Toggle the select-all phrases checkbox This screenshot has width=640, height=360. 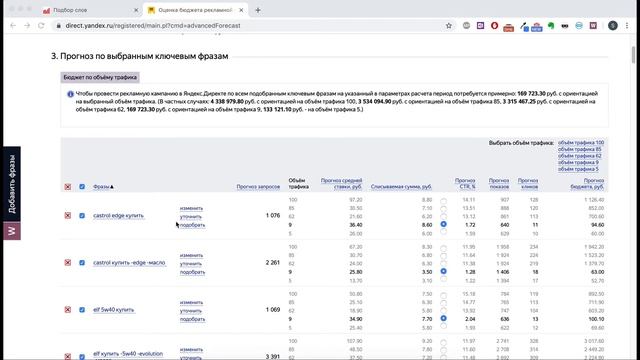click(x=82, y=187)
